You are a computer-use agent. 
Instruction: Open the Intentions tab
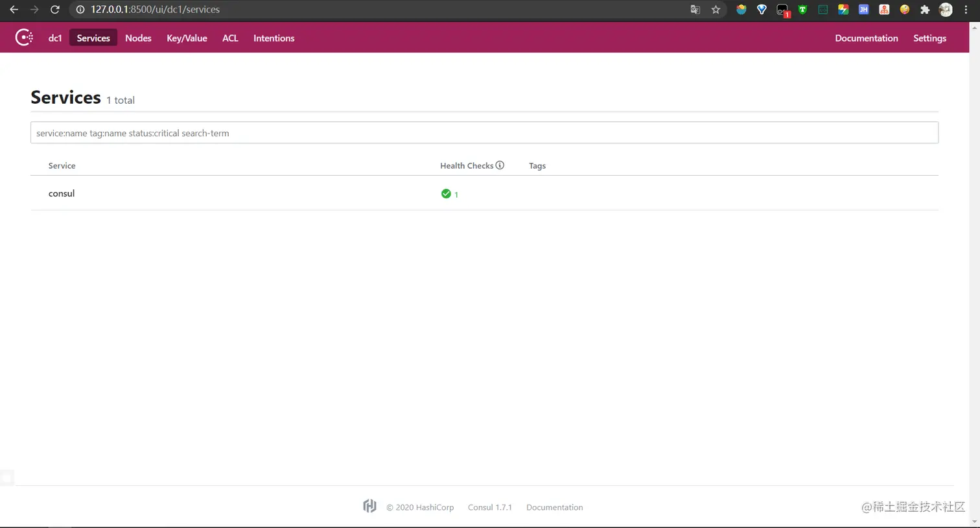(274, 38)
